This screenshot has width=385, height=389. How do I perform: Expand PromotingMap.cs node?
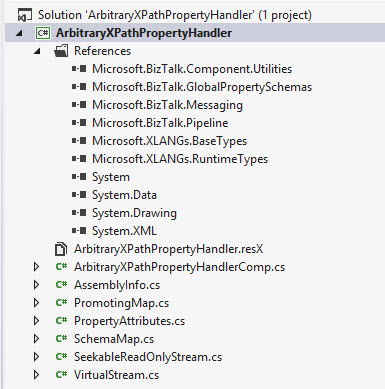coord(36,303)
